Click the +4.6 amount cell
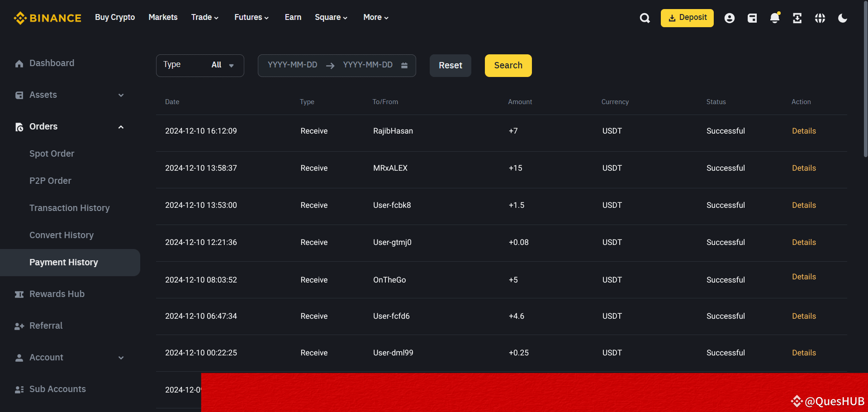 click(x=516, y=316)
